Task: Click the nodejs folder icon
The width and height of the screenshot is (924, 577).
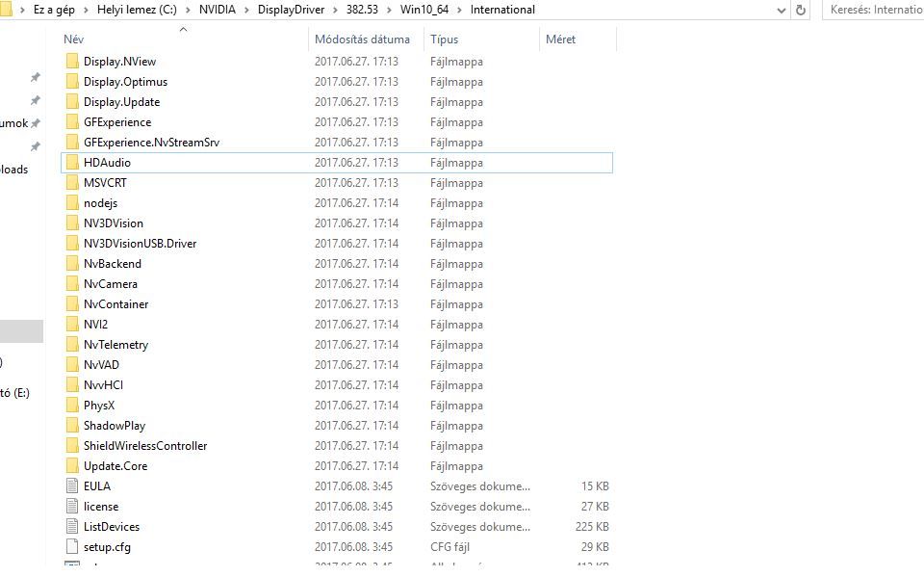Action: (x=72, y=203)
